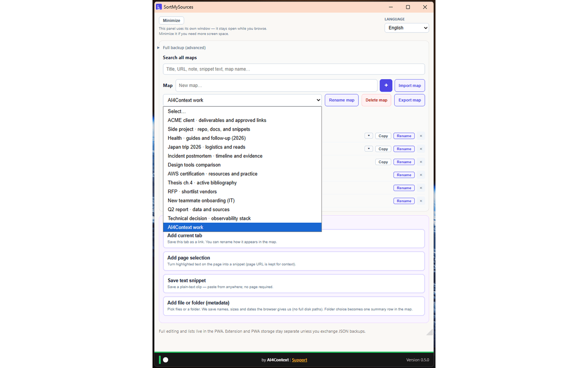Choose the 'Select...' option in the map list
This screenshot has height=368, width=588.
[x=242, y=111]
